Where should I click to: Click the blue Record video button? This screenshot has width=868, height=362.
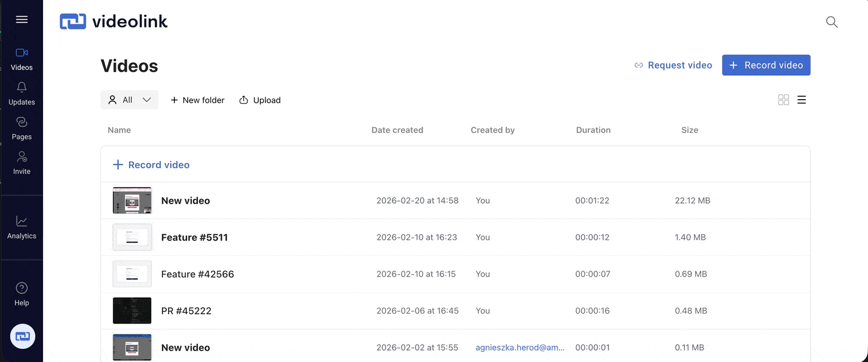tap(766, 65)
